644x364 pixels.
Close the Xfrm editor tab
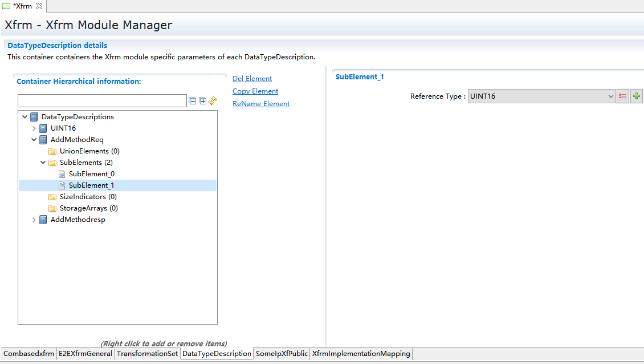39,6
